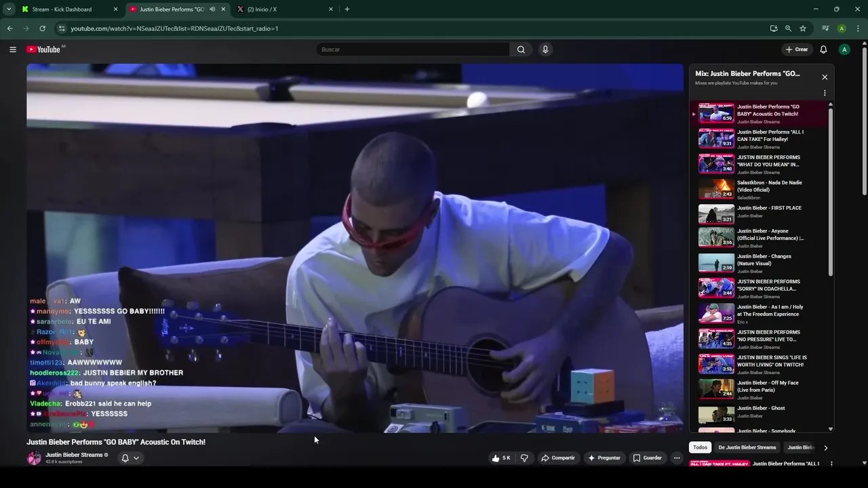Select De Justin Bieber Streams chip
The height and width of the screenshot is (488, 868).
(747, 447)
